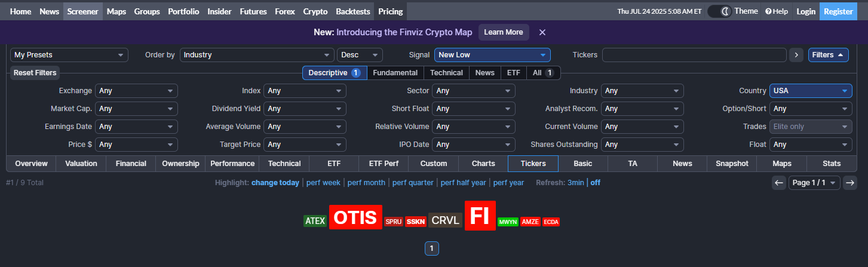
Task: Open the FI ticker tile
Action: (x=480, y=216)
